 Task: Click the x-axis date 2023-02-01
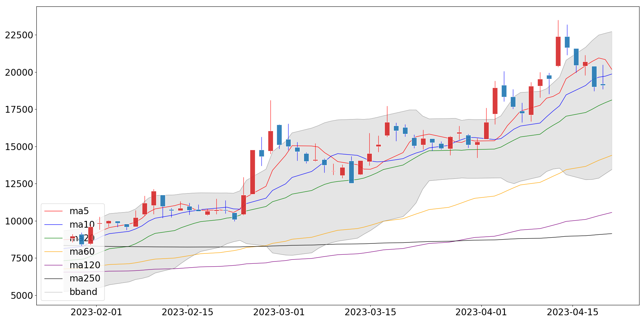click(96, 312)
